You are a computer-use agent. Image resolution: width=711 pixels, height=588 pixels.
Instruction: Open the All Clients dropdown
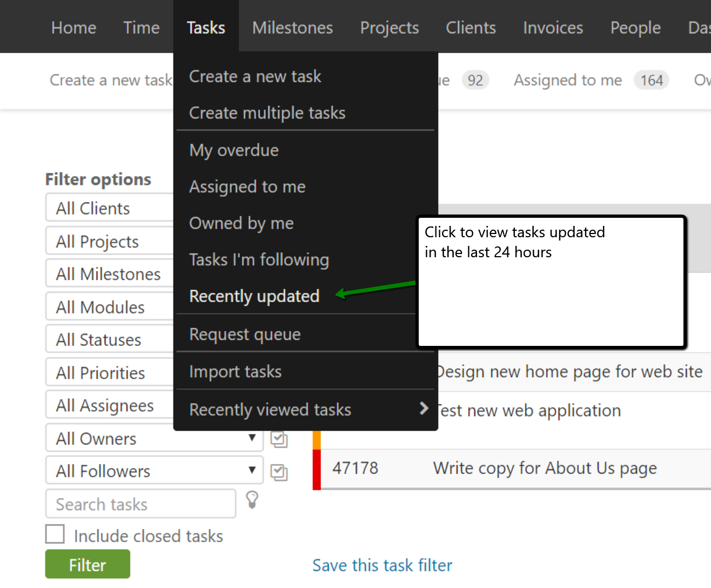coord(108,208)
